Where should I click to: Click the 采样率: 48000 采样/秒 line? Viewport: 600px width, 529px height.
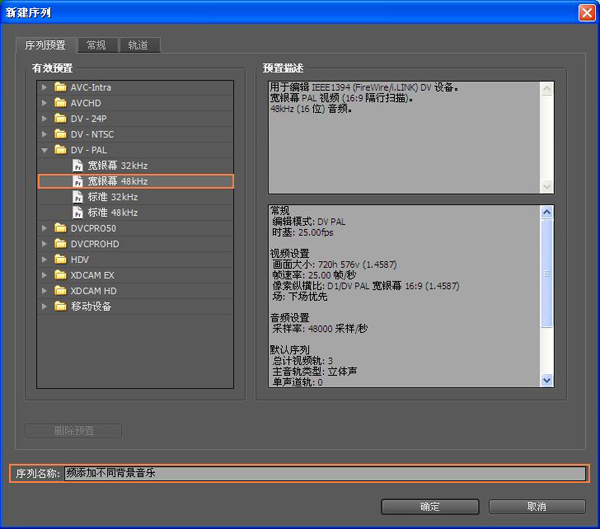tap(320, 328)
